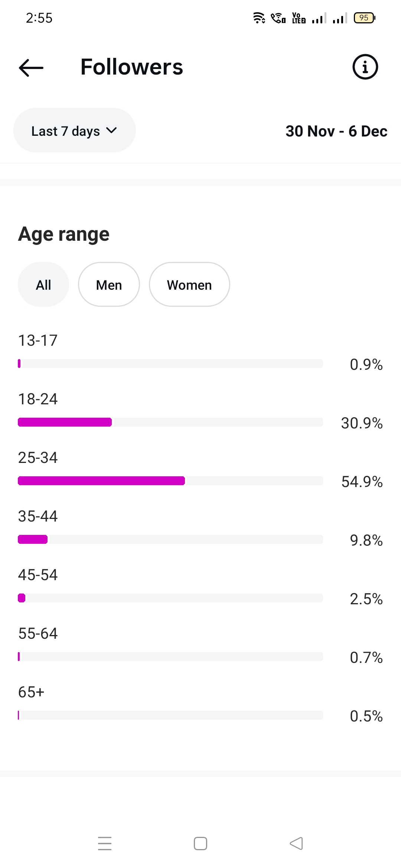Tap the Followers page title

coord(132,67)
